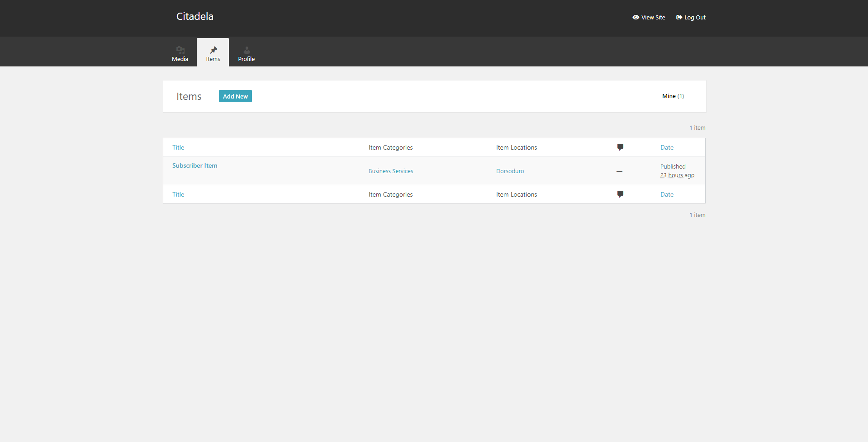Viewport: 868px width, 442px height.
Task: Click the View Site eye icon
Action: pos(636,17)
